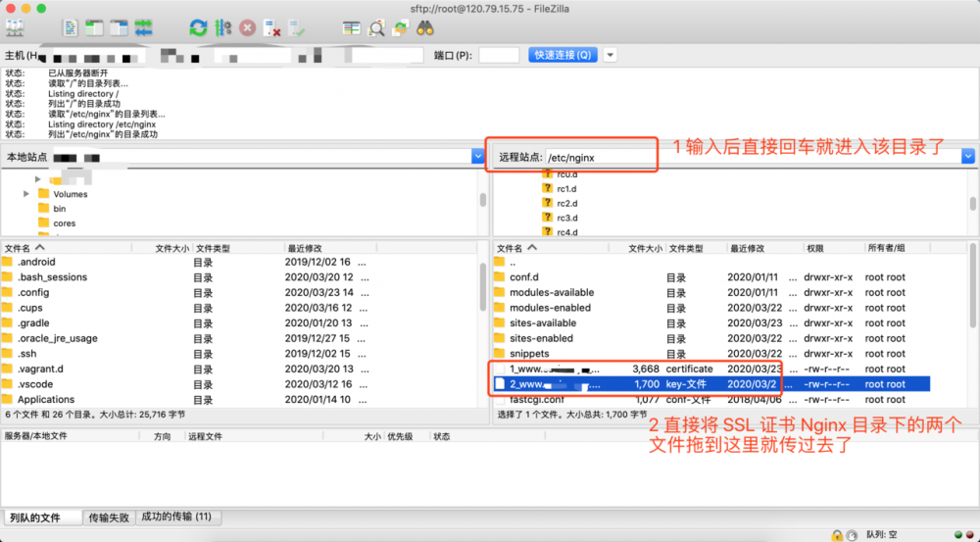Image resolution: width=980 pixels, height=542 pixels.
Task: Cancel the current operation with red X
Action: coord(248,28)
